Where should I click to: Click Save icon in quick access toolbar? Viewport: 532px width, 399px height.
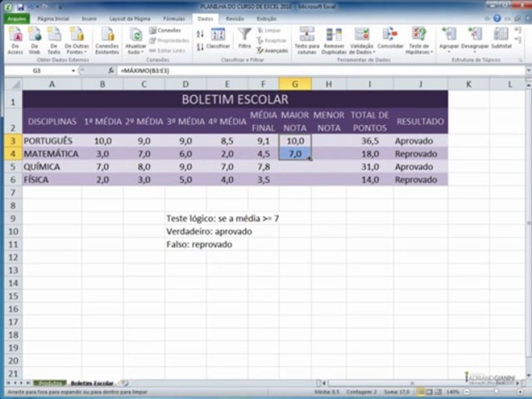point(21,7)
